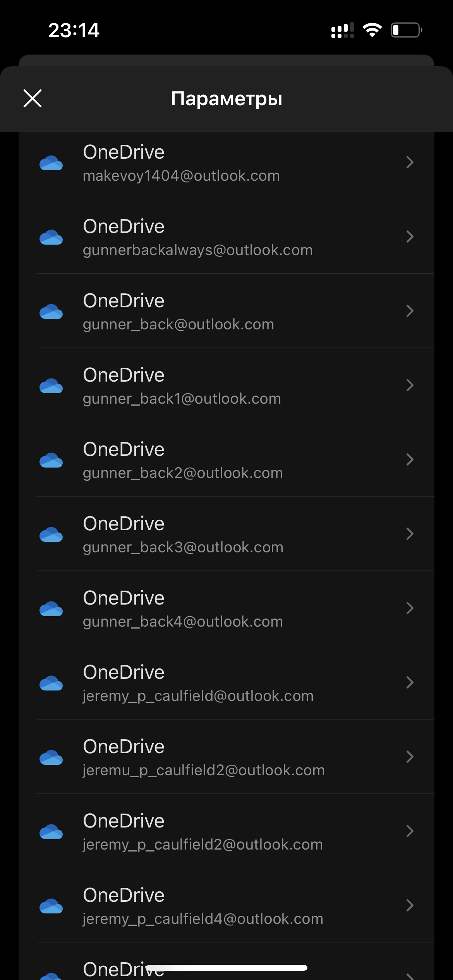Screen dimensions: 453x980
Task: Select email text gunner_back@outlook.com
Action: click(x=178, y=325)
